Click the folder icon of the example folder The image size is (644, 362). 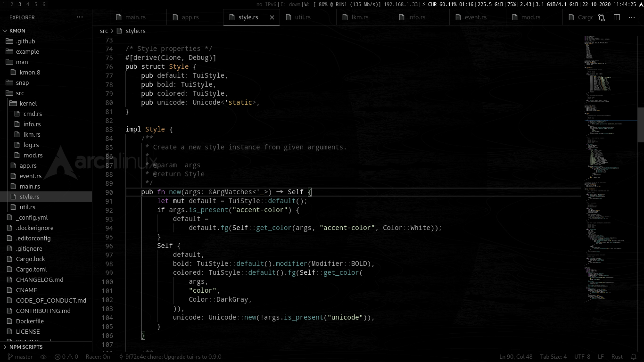point(9,51)
